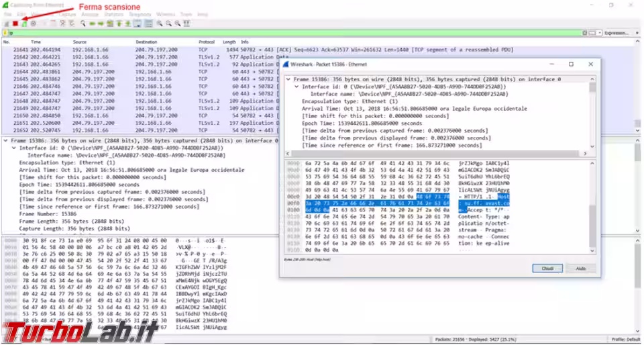This screenshot has width=644, height=345.
Task: Open the Statistics menu
Action: coord(113,13)
